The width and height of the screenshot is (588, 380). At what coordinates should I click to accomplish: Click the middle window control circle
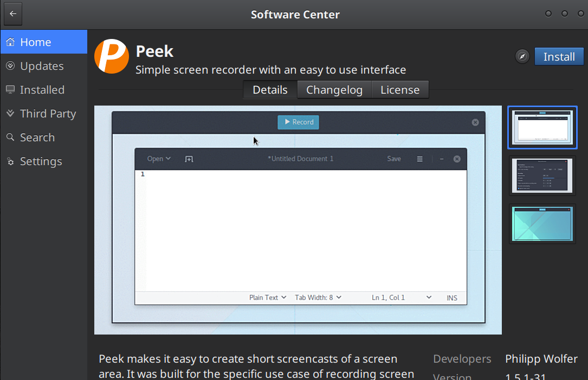tap(564, 14)
